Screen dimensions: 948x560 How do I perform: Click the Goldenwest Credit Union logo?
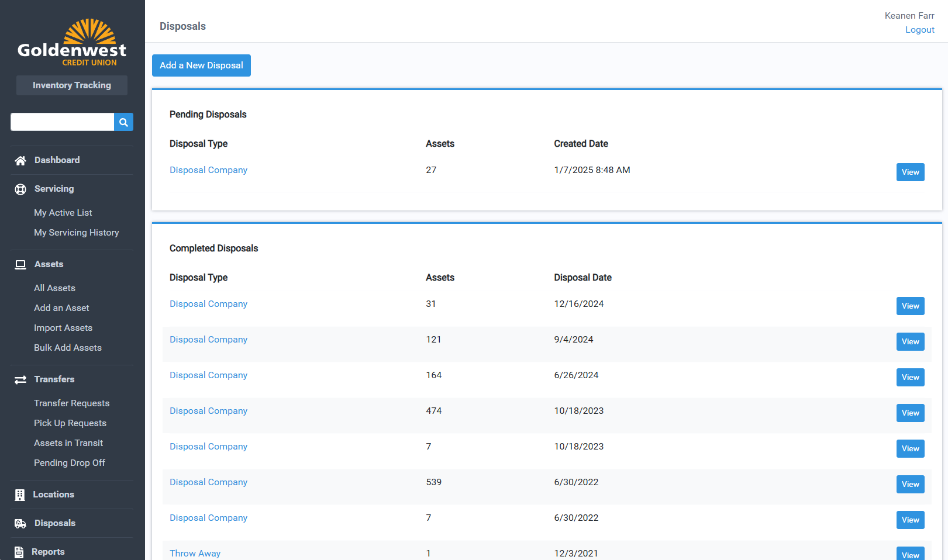[72, 43]
